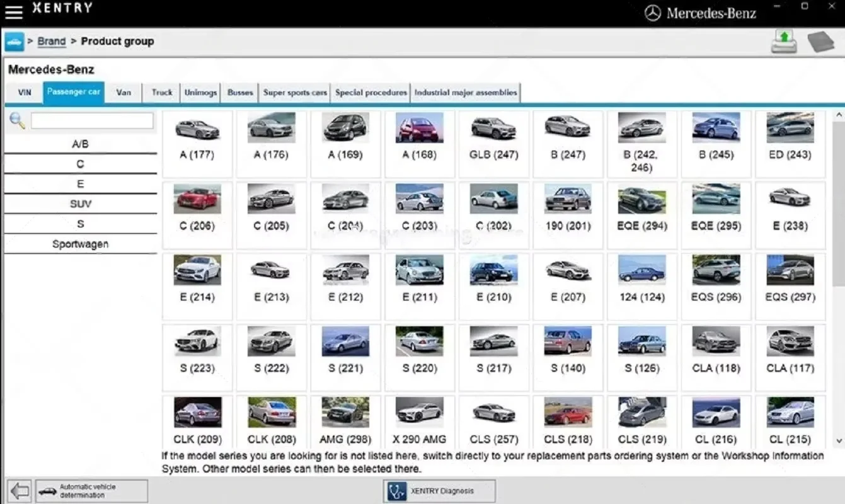The image size is (845, 504).
Task: Open the hamburger menu next to XENTRY
Action: point(14,11)
